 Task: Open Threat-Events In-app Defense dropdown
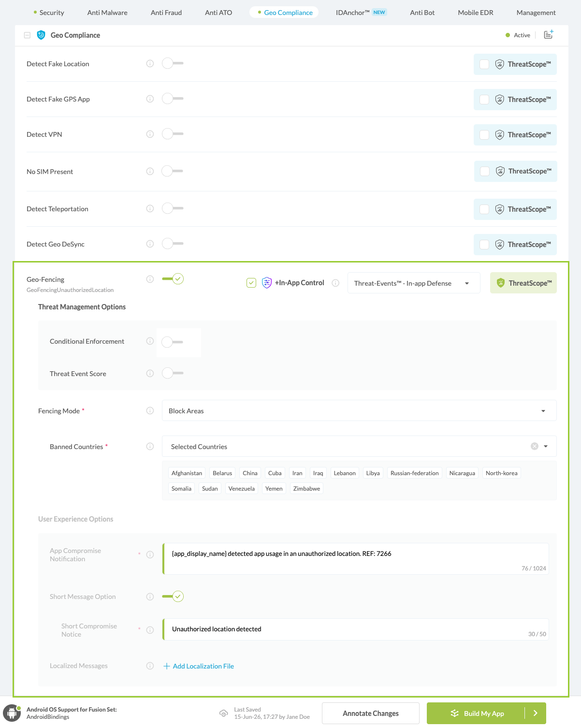coord(414,283)
